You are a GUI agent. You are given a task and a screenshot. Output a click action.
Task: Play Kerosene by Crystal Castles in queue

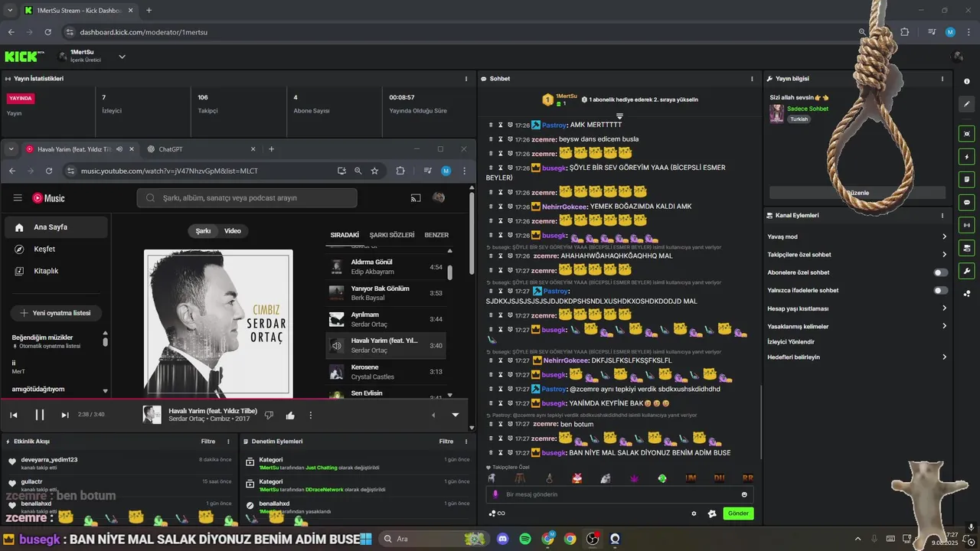(387, 372)
